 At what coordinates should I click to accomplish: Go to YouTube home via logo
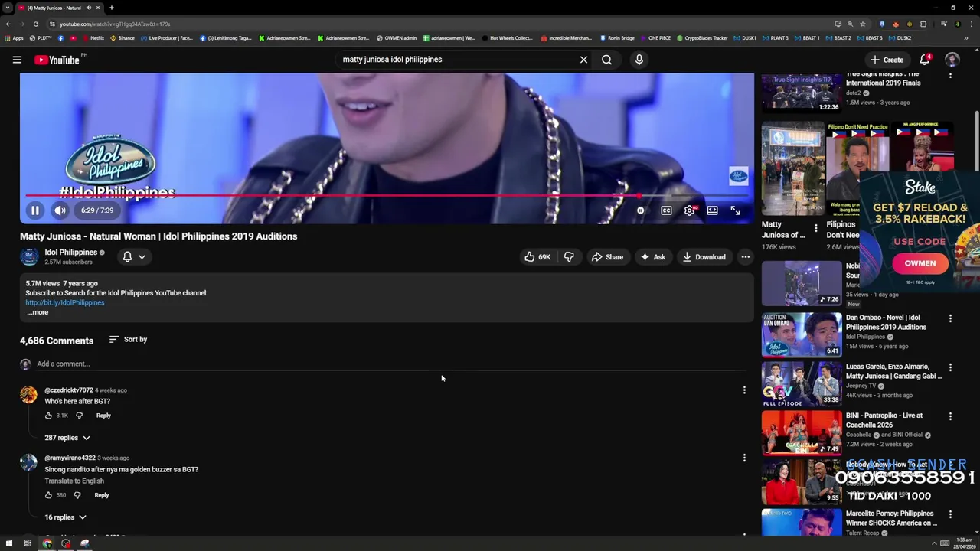[x=57, y=60]
